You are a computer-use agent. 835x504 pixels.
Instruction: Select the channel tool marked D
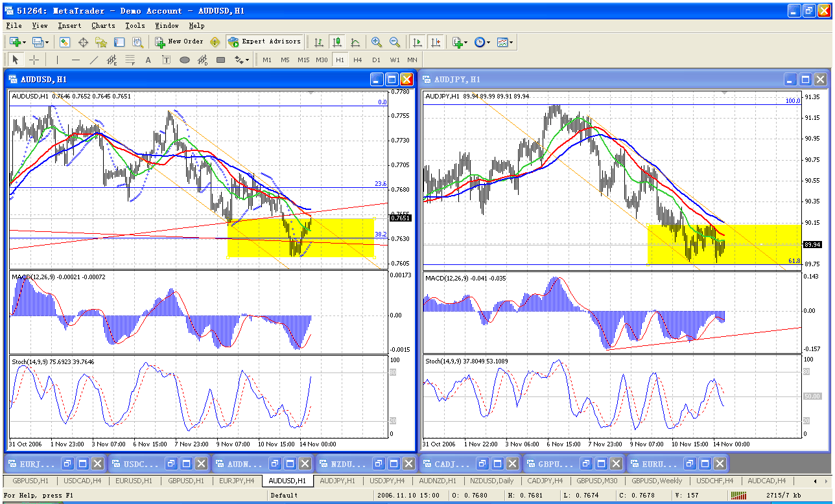click(x=202, y=60)
